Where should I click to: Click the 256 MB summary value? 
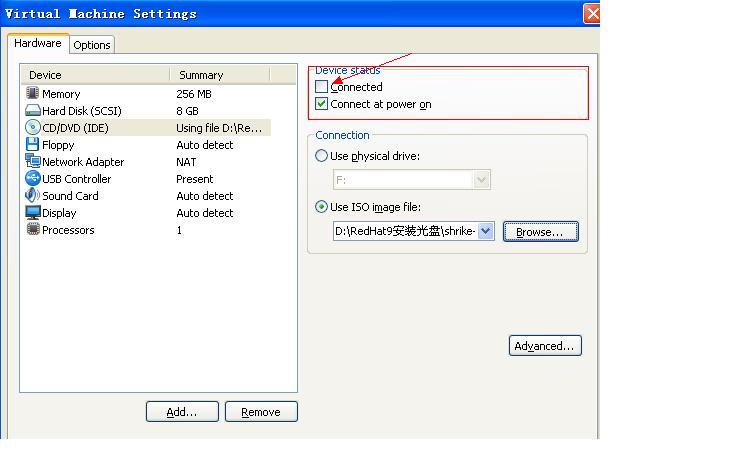pyautogui.click(x=194, y=94)
